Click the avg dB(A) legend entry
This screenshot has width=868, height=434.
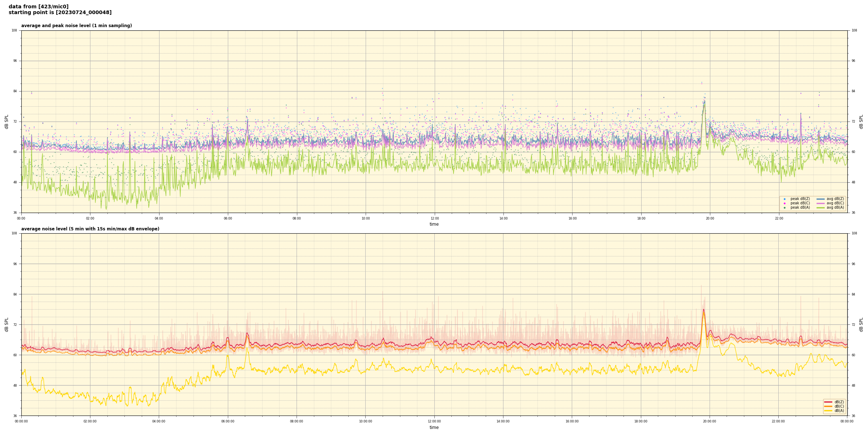point(835,208)
